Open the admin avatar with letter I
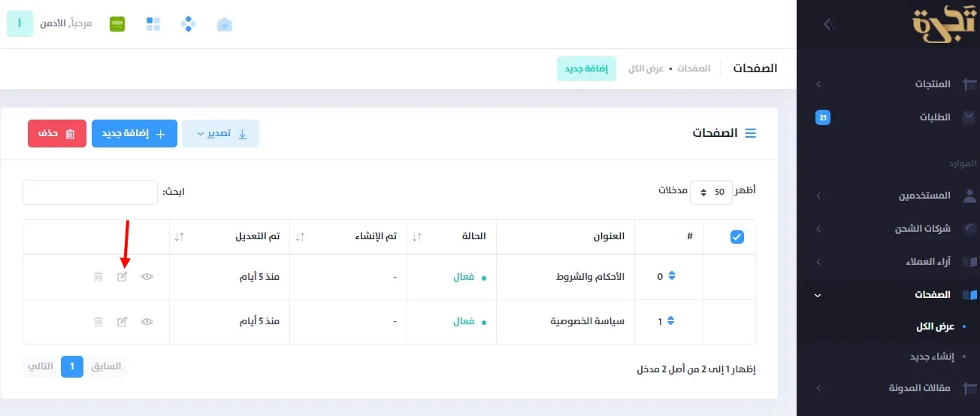The height and width of the screenshot is (416, 980). tap(20, 24)
